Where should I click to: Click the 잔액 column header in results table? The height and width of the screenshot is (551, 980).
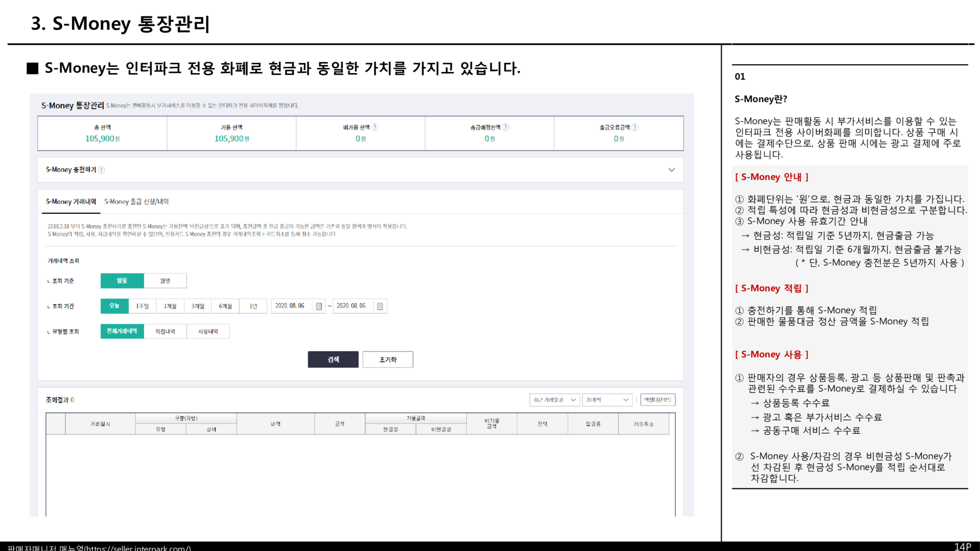click(543, 424)
